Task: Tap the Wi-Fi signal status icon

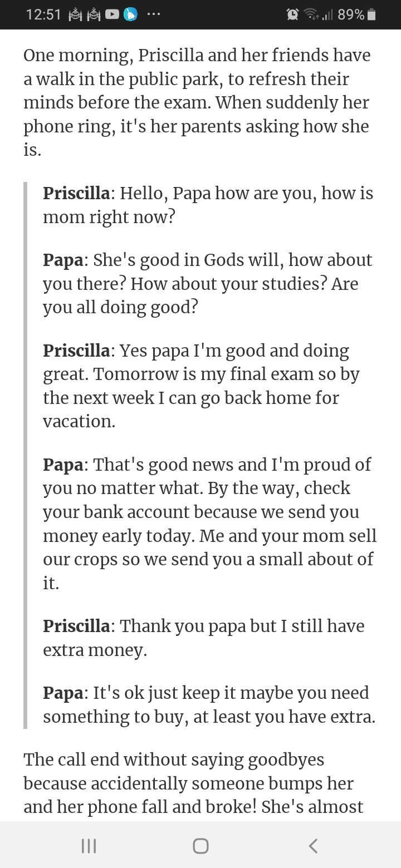Action: [x=311, y=15]
